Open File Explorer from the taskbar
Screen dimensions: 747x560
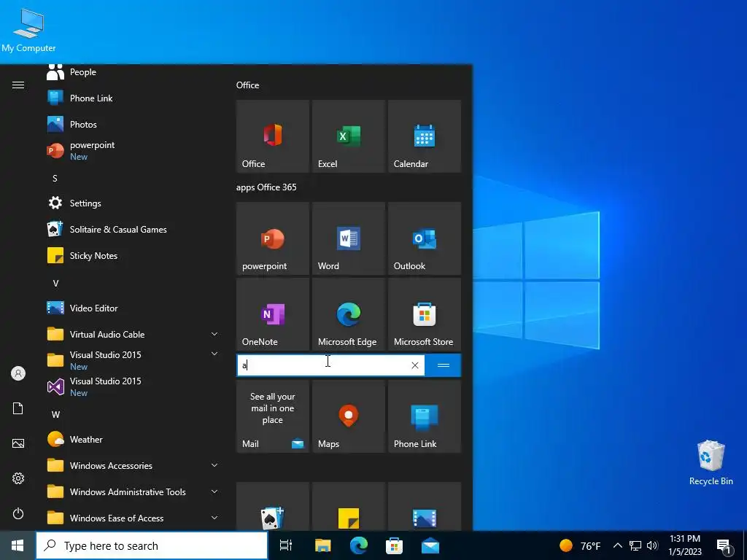[x=322, y=545]
